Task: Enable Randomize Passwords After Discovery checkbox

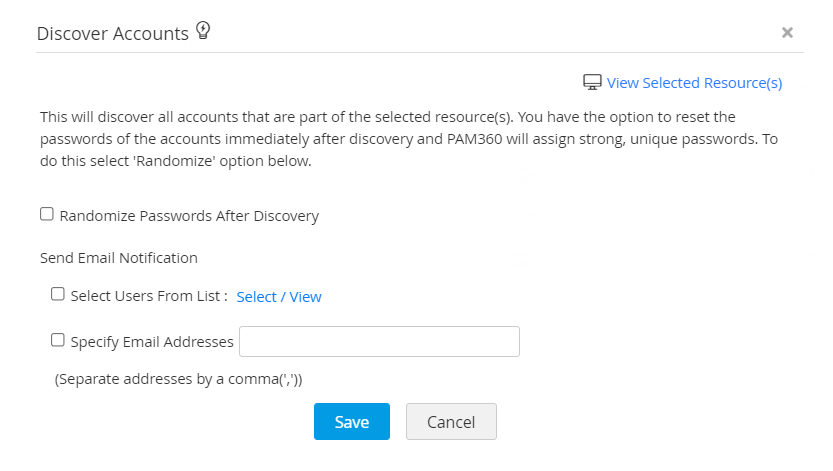Action: point(46,214)
